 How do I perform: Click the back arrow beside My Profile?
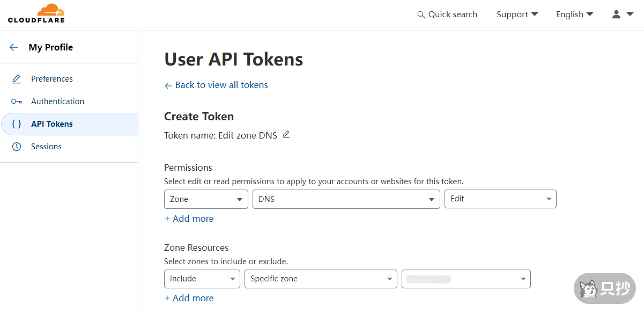(14, 47)
